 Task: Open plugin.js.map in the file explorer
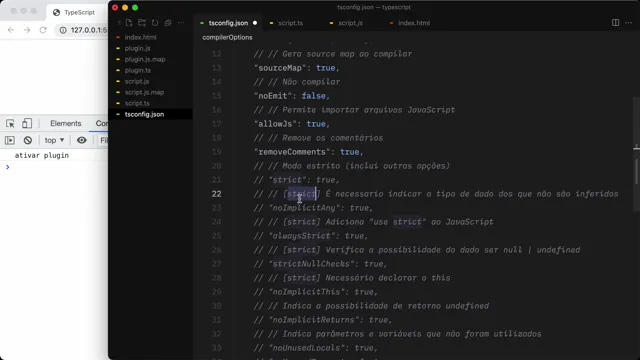pyautogui.click(x=145, y=59)
